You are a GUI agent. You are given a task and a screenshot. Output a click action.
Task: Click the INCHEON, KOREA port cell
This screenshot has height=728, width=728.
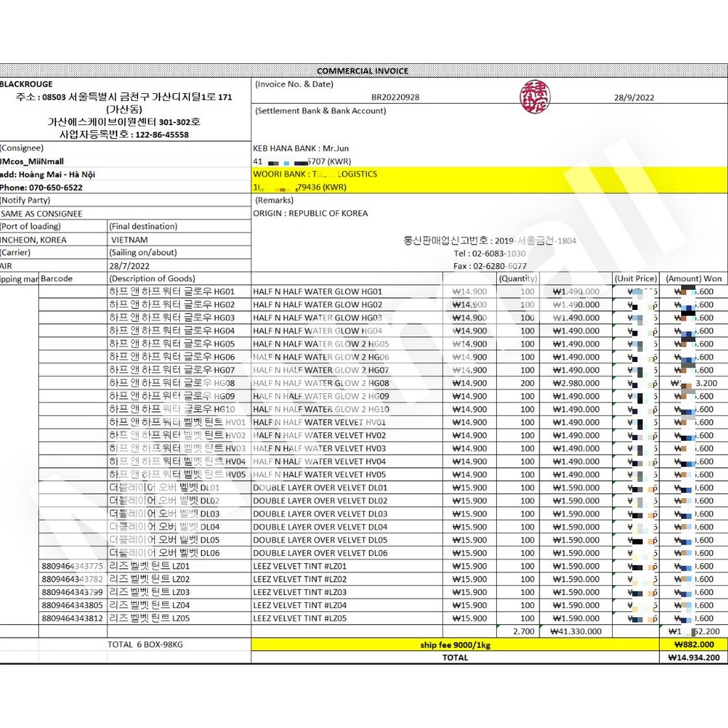pos(34,240)
